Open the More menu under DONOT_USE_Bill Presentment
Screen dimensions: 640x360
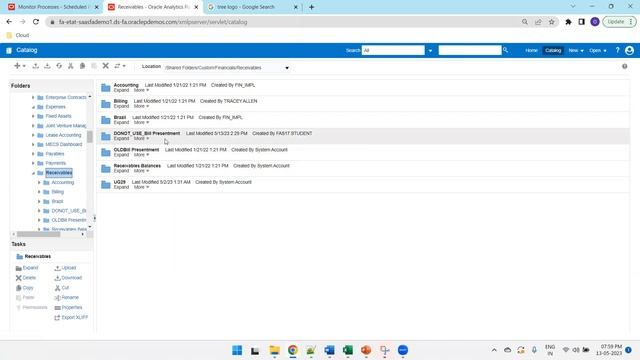coord(141,138)
